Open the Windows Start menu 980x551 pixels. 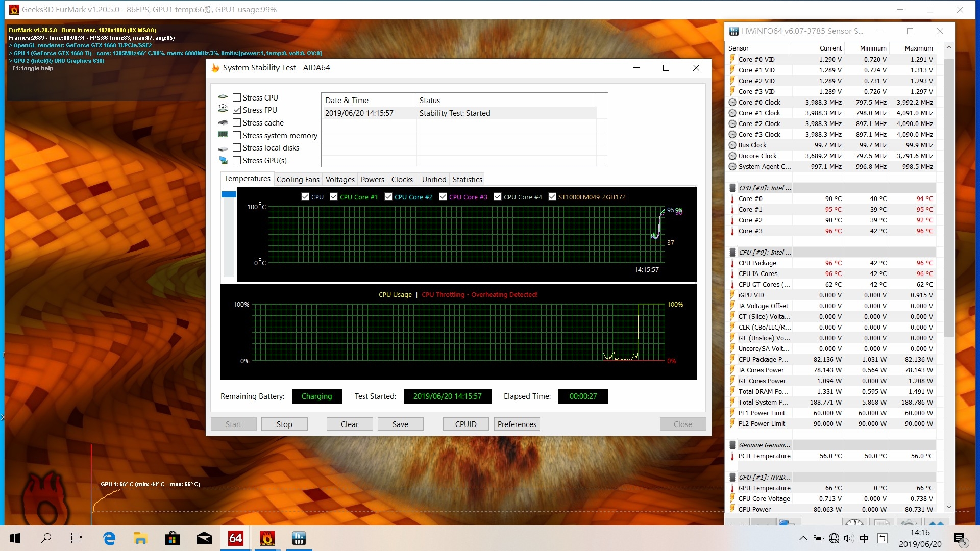point(15,538)
